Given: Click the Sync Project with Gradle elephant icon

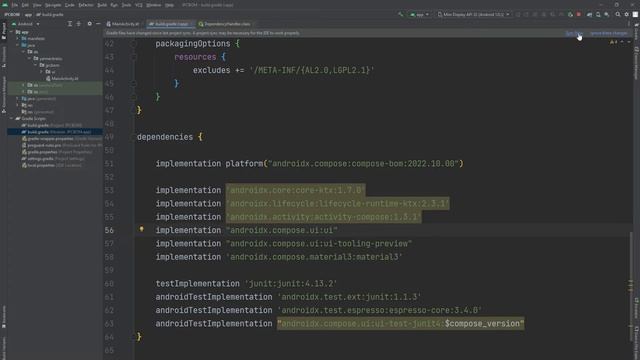Looking at the screenshot, I should pos(589,14).
